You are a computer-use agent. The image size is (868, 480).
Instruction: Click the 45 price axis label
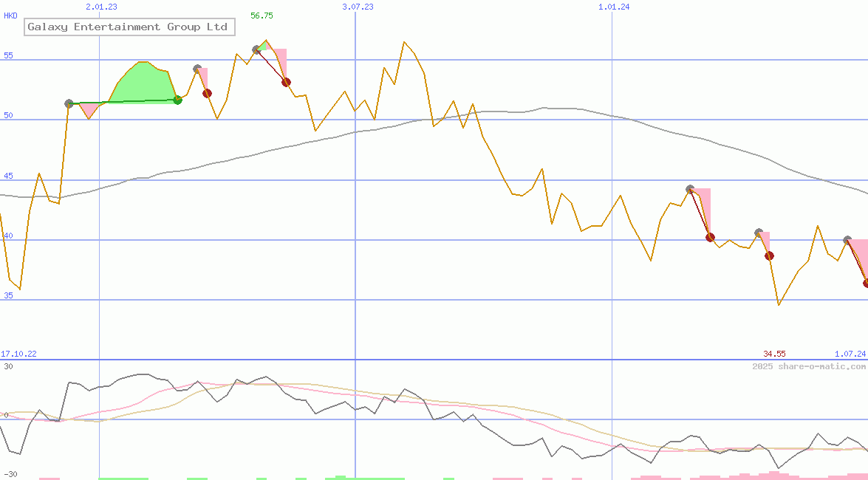[9, 176]
